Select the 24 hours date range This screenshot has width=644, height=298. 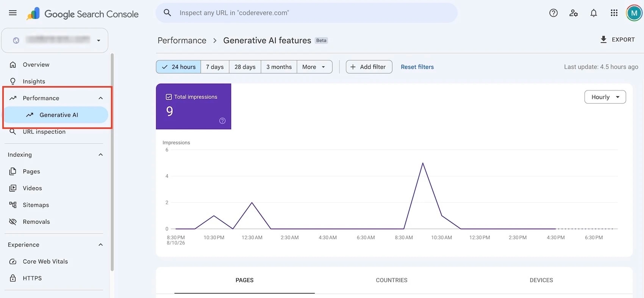click(178, 67)
